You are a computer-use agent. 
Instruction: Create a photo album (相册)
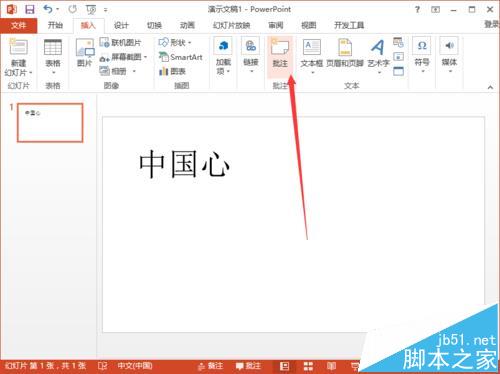(118, 71)
